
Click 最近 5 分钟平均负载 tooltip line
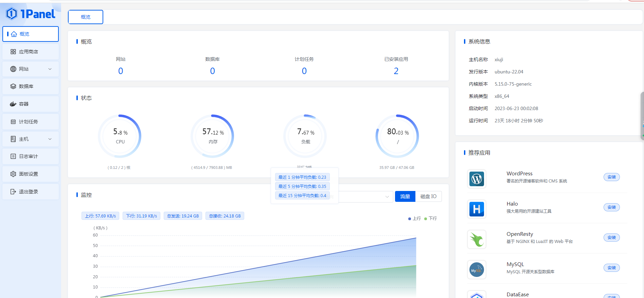click(x=302, y=186)
